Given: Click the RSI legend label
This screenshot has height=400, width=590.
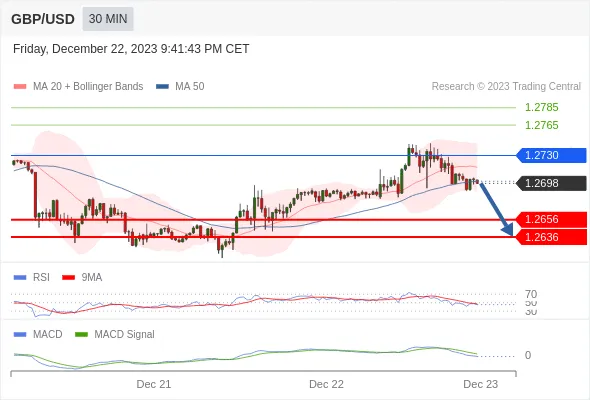Looking at the screenshot, I should tap(41, 277).
